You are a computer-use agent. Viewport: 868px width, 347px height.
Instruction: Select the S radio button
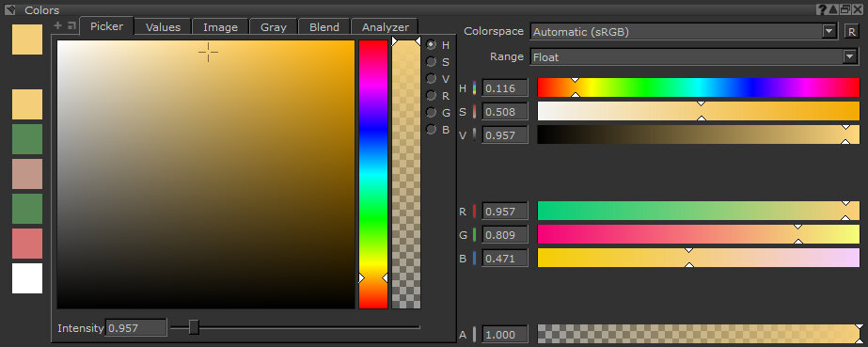[432, 62]
